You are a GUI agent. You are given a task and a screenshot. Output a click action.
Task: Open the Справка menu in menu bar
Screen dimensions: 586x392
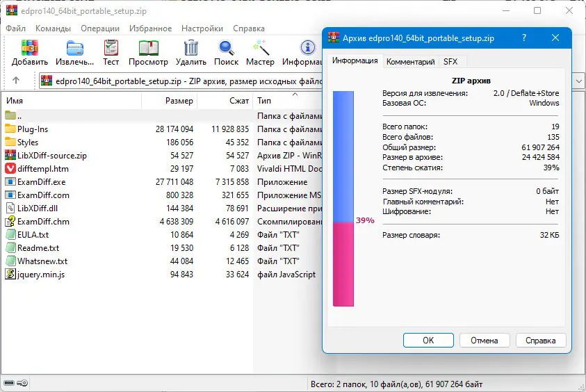[x=249, y=28]
